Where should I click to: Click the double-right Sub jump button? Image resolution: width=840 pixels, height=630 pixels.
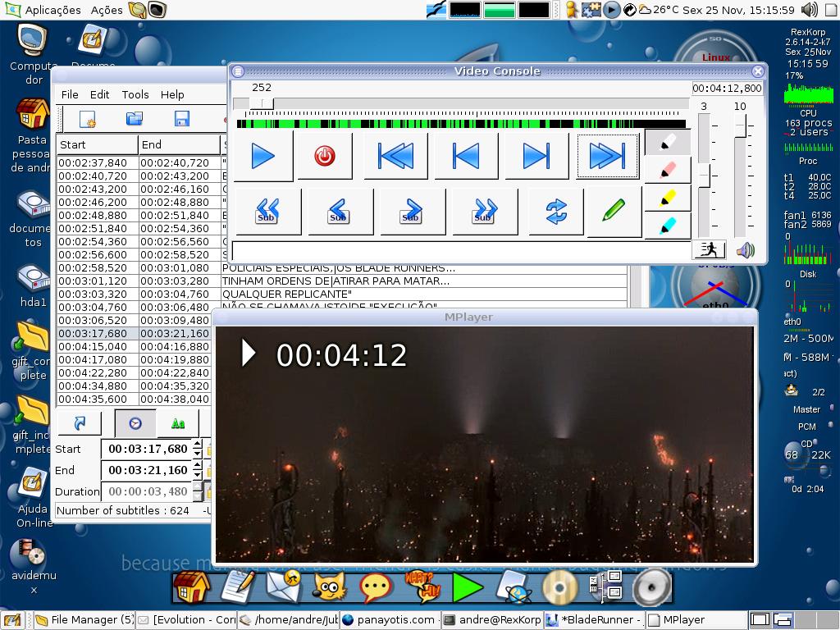pos(484,211)
